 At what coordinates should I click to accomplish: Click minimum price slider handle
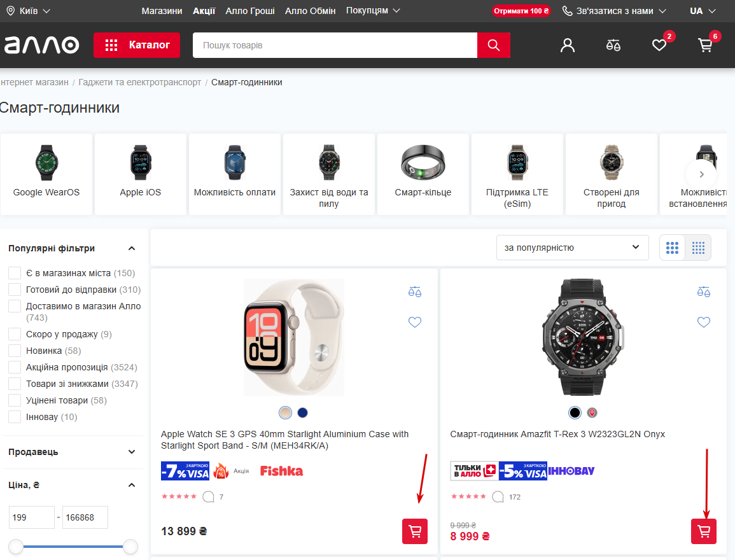pyautogui.click(x=16, y=547)
